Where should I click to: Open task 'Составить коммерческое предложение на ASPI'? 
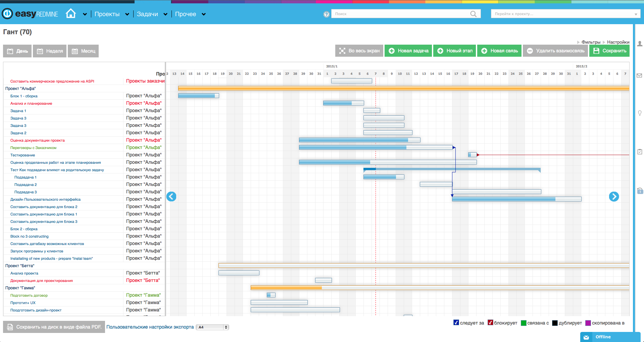coord(52,81)
